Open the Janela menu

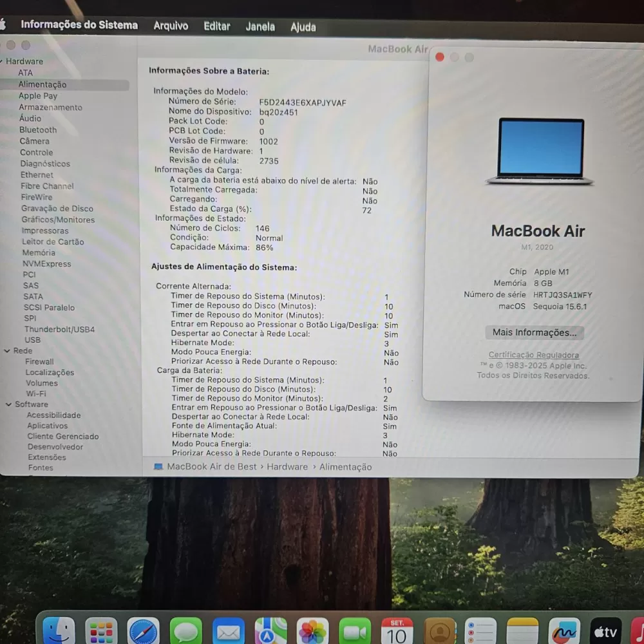pos(260,26)
